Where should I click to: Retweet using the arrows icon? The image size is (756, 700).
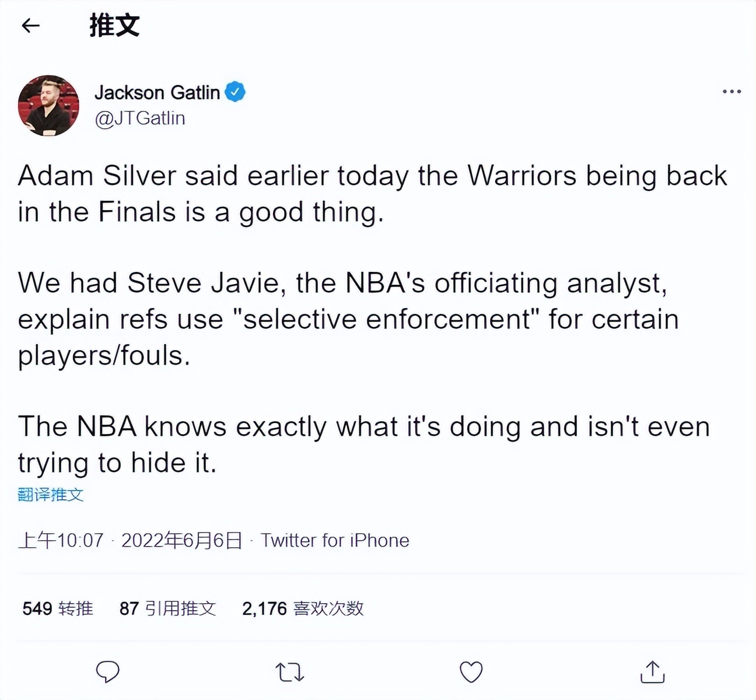click(289, 672)
